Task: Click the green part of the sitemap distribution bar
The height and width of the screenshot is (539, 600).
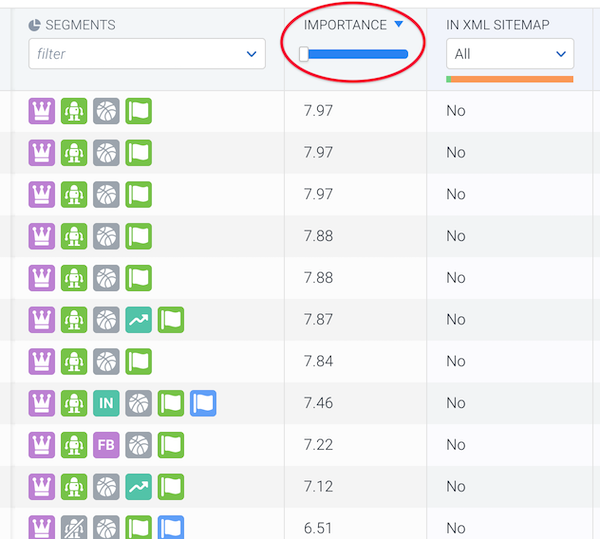Action: pos(448,79)
